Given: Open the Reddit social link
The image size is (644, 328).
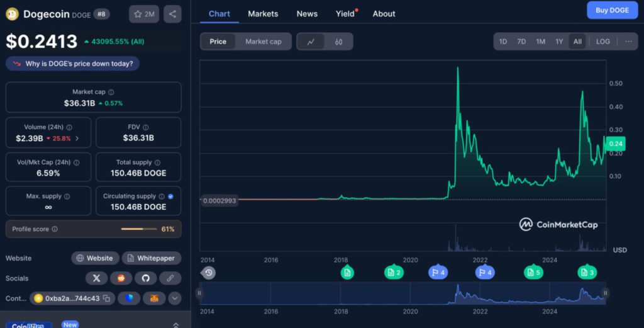Looking at the screenshot, I should 121,278.
